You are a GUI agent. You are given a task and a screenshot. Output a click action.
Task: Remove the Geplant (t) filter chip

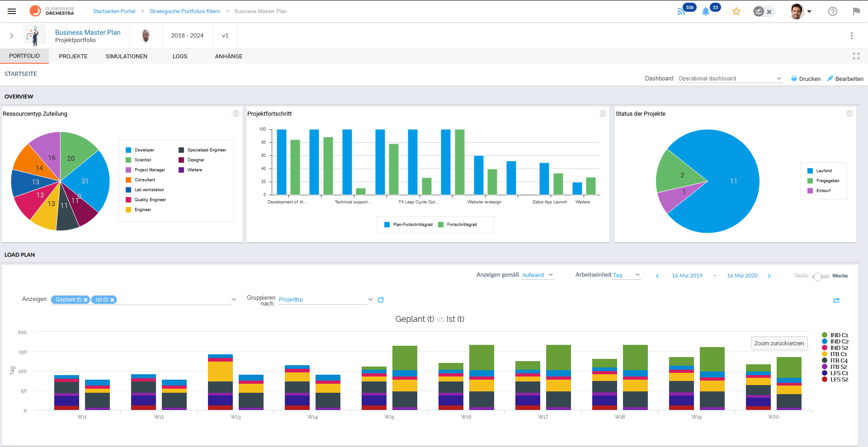(x=85, y=299)
